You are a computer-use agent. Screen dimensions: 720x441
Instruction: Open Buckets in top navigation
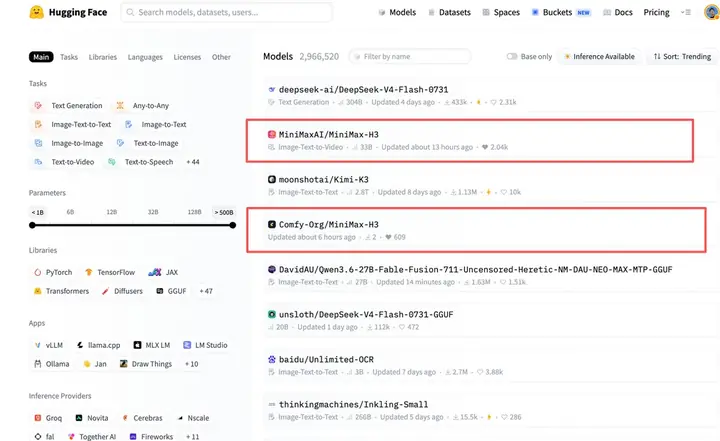561,12
